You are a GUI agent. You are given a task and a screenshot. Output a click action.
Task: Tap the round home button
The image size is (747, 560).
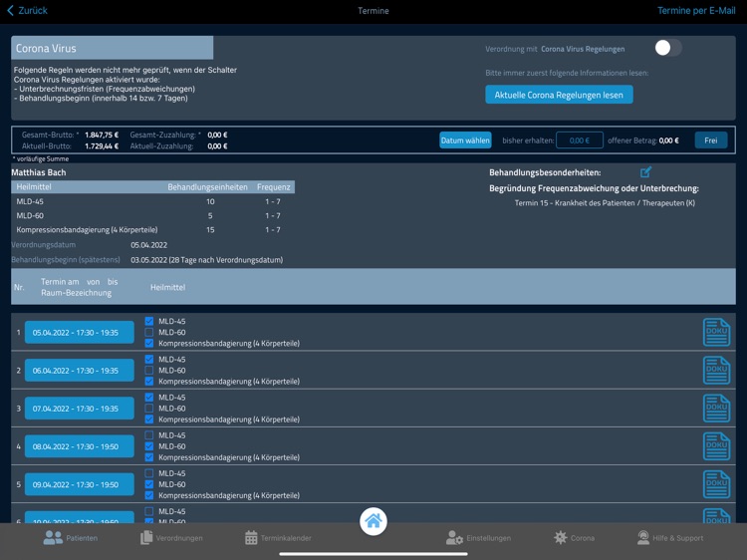click(373, 521)
